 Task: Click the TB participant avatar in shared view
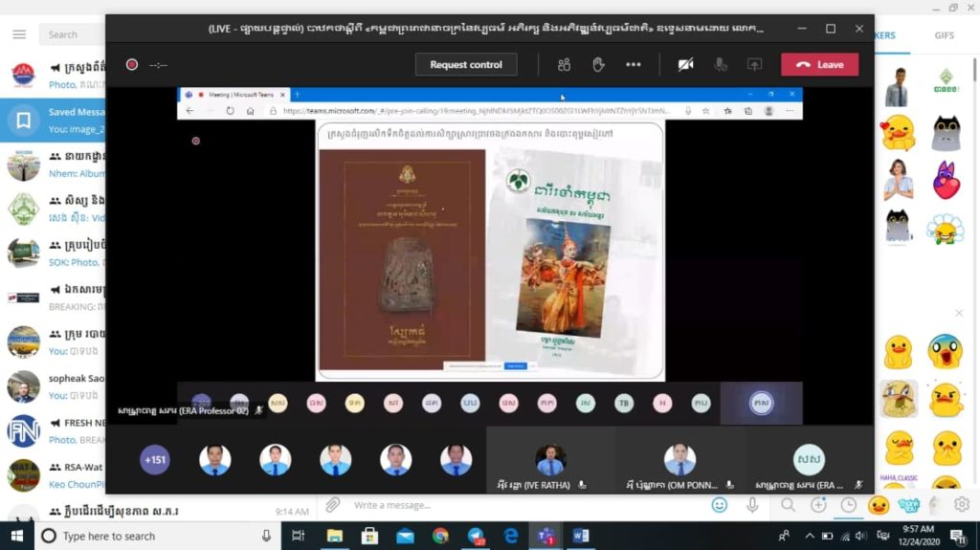pos(624,403)
